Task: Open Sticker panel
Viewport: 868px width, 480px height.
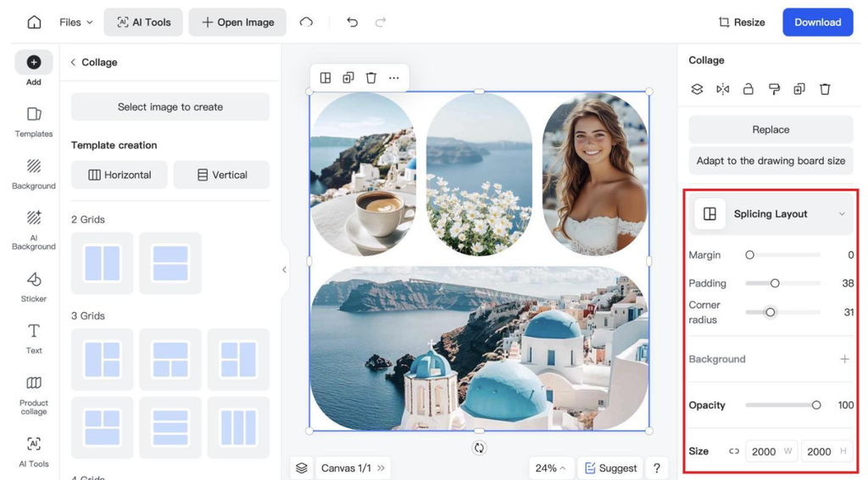Action: (x=34, y=287)
